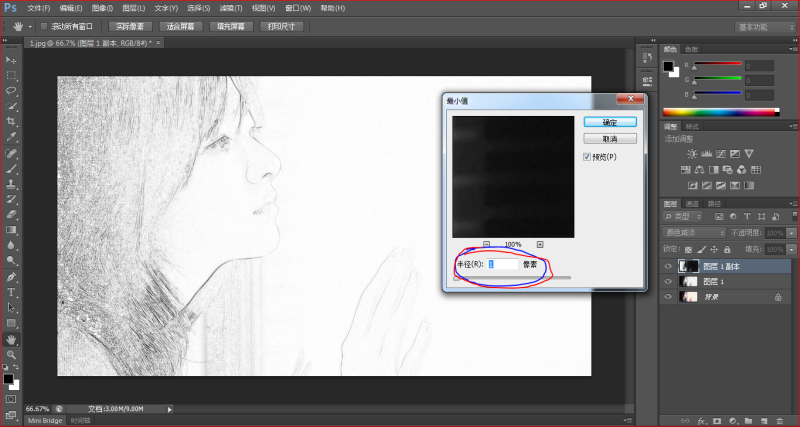
Task: Select the Horizontal Type tool
Action: click(12, 292)
